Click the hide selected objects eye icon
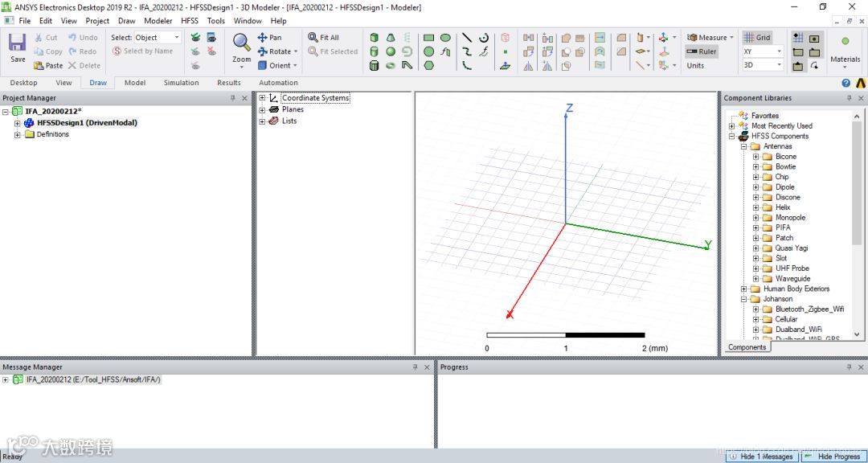 (x=211, y=51)
